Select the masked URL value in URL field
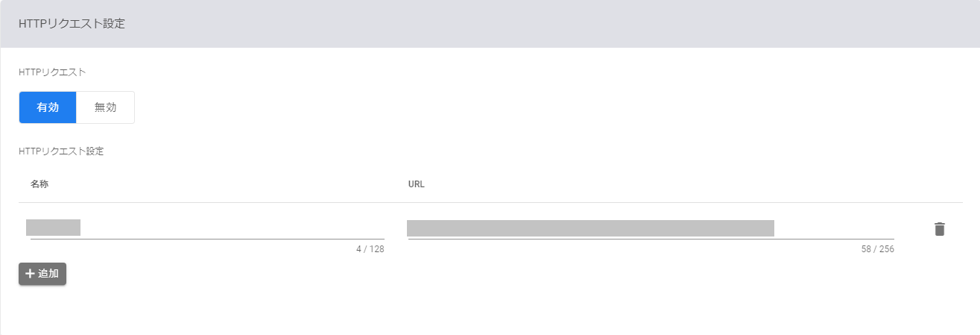The image size is (980, 335). point(590,228)
